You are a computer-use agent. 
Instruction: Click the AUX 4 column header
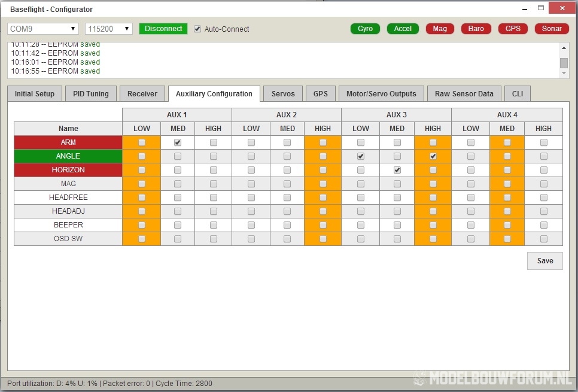pos(507,115)
